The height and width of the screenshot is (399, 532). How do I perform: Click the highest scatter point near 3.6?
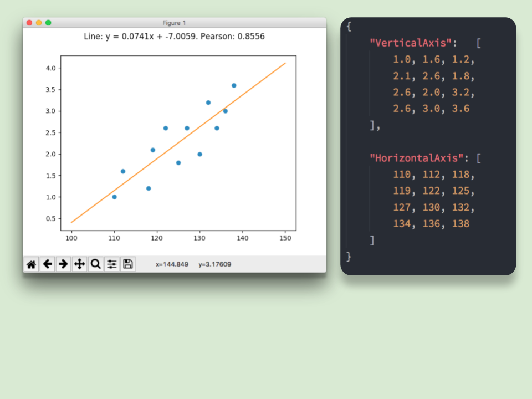pyautogui.click(x=234, y=85)
